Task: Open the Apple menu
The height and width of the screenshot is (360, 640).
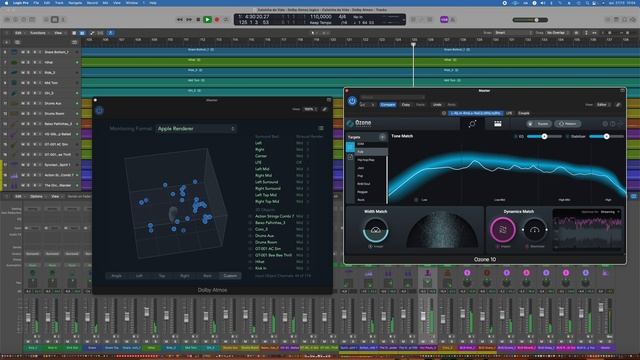Action: pos(6,3)
